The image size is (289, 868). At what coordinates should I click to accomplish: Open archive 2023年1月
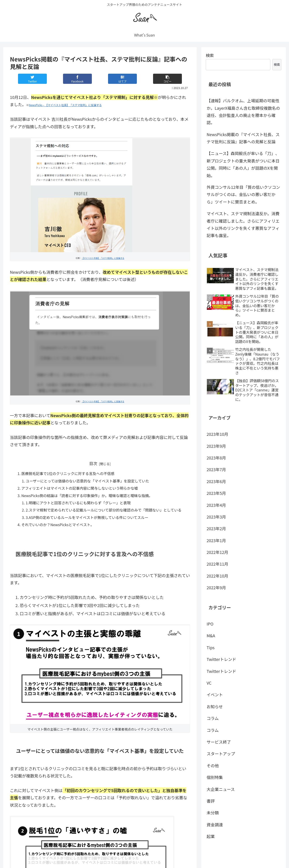216,541
